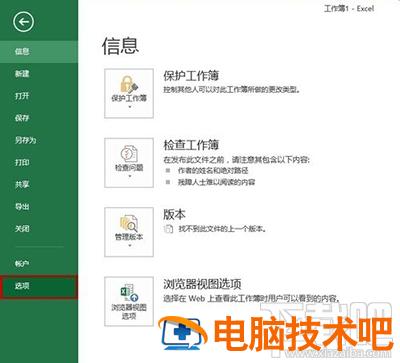Click the 浏览器视图选项 Excel icon
The image size is (400, 363).
129,293
